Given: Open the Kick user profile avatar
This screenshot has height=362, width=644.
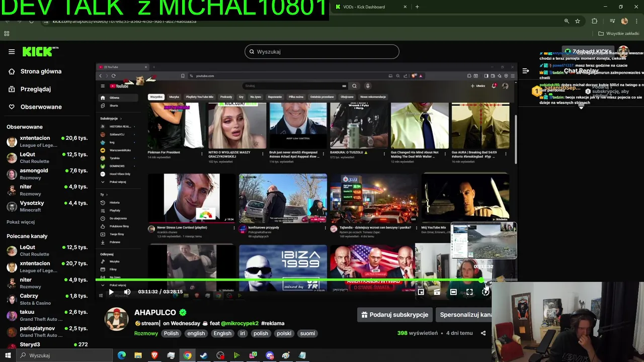Looking at the screenshot, I should [624, 51].
